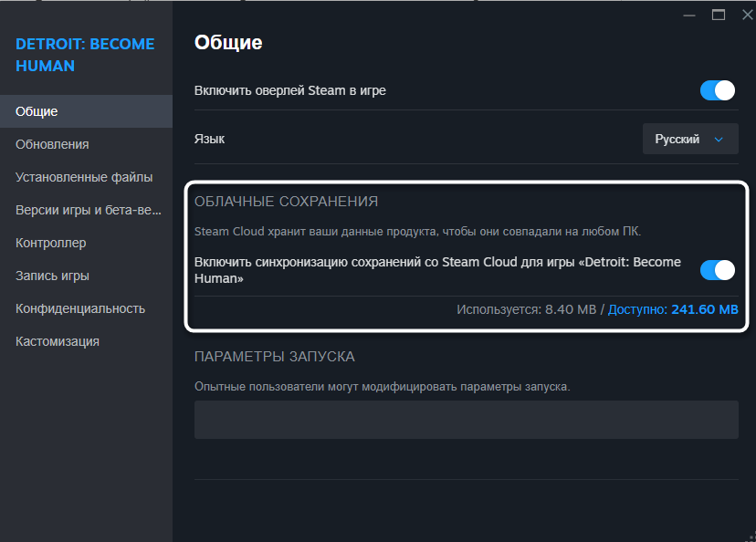Open the Кастомизация section
Viewport: 756px width, 542px height.
pyautogui.click(x=87, y=341)
